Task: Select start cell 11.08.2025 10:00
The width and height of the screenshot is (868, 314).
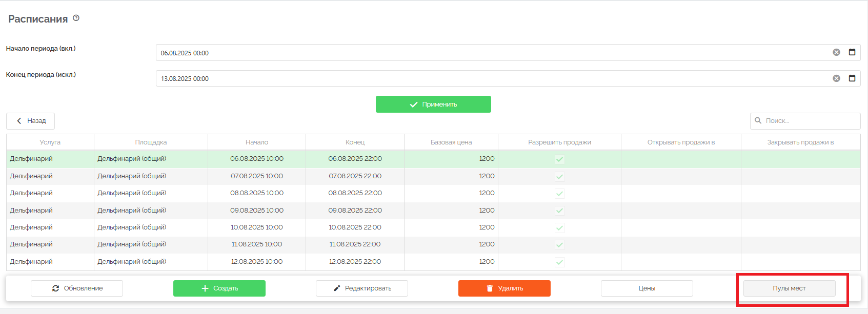Action: click(257, 244)
